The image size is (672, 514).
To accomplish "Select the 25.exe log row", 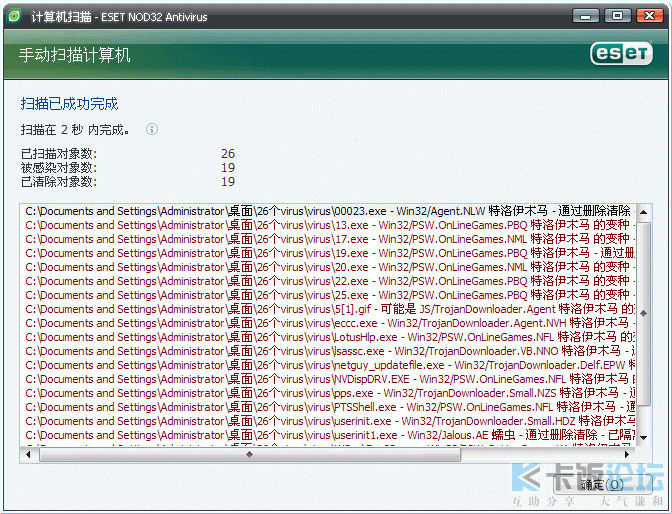I will pos(329,295).
